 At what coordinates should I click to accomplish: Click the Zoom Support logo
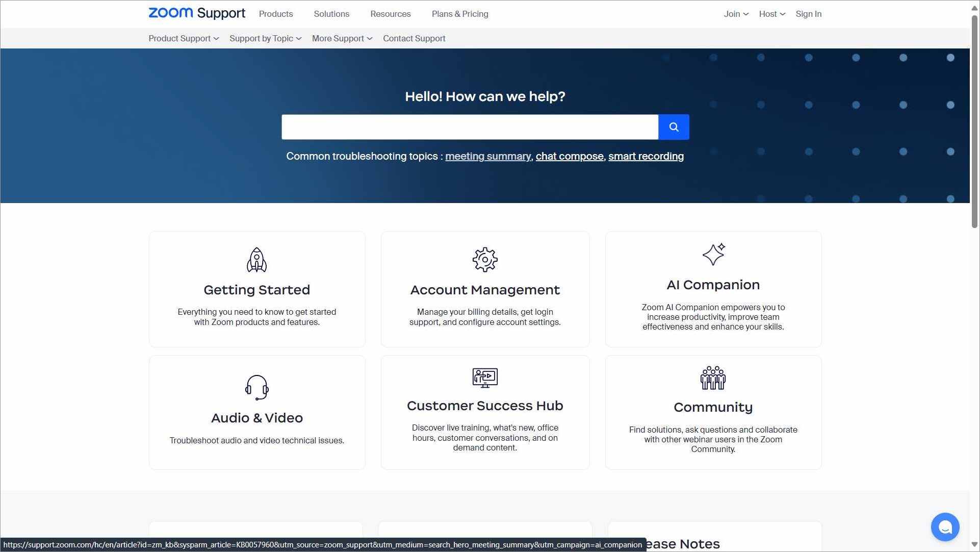tap(196, 13)
